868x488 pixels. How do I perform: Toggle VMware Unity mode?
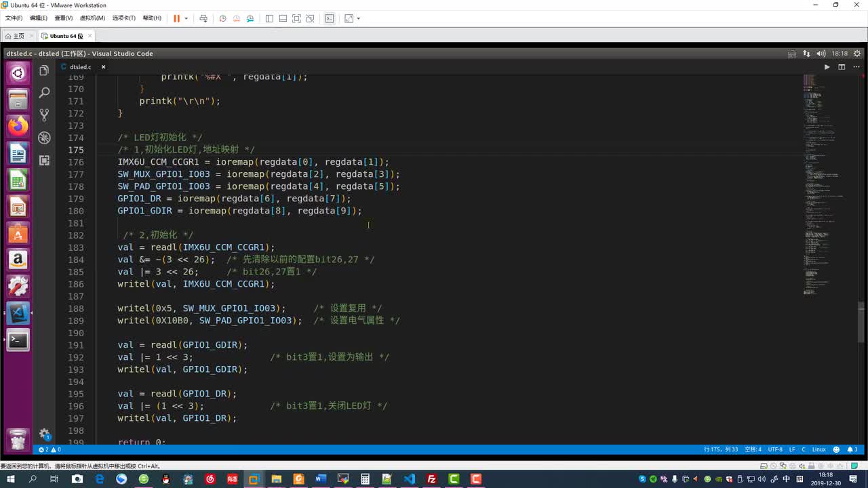click(310, 18)
